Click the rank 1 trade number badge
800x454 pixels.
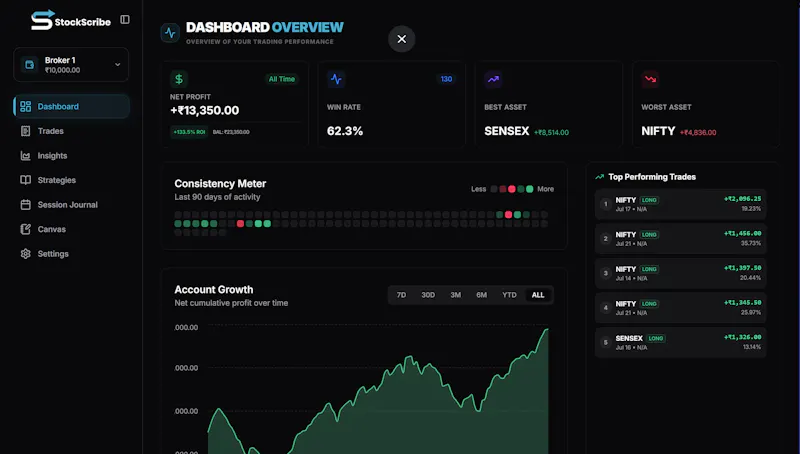606,204
